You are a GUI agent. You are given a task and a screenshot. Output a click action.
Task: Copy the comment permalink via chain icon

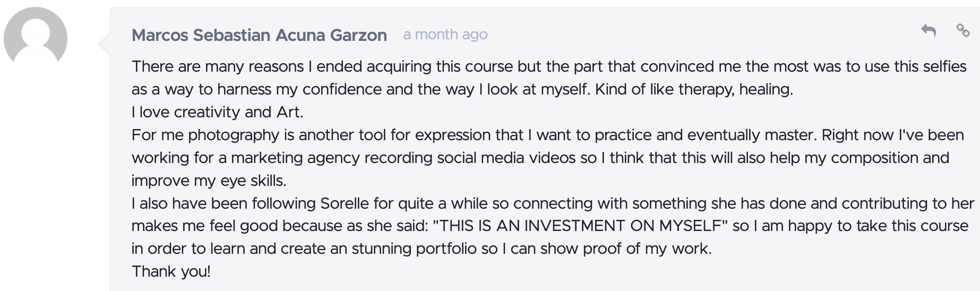click(x=963, y=30)
